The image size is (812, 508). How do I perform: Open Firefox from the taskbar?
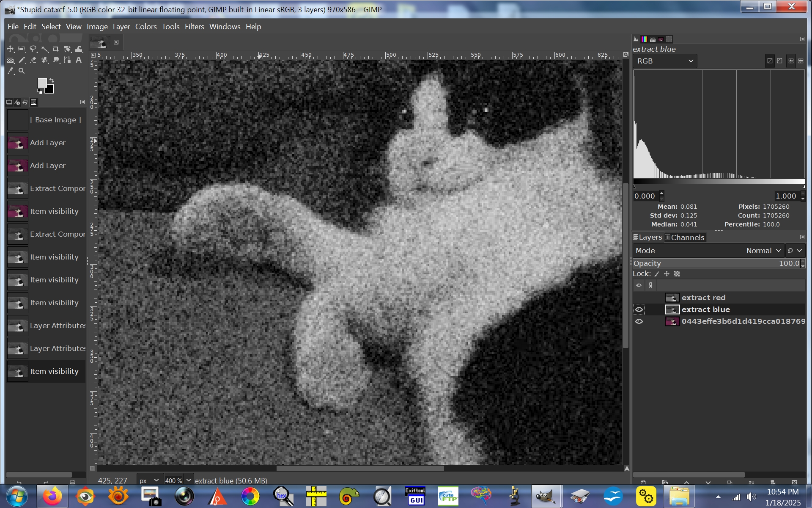tap(52, 496)
